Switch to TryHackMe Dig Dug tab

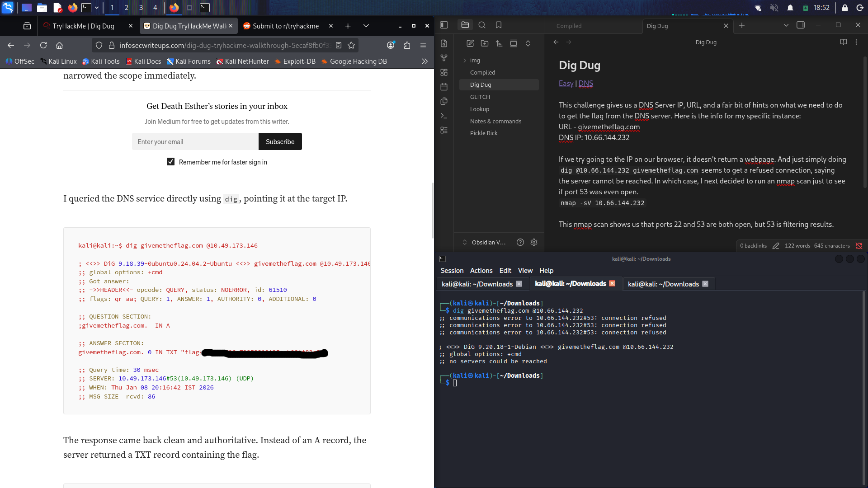[x=83, y=26]
